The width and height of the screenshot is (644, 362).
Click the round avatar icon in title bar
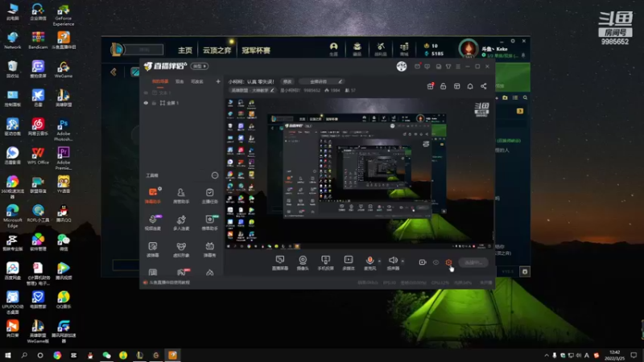(x=401, y=66)
